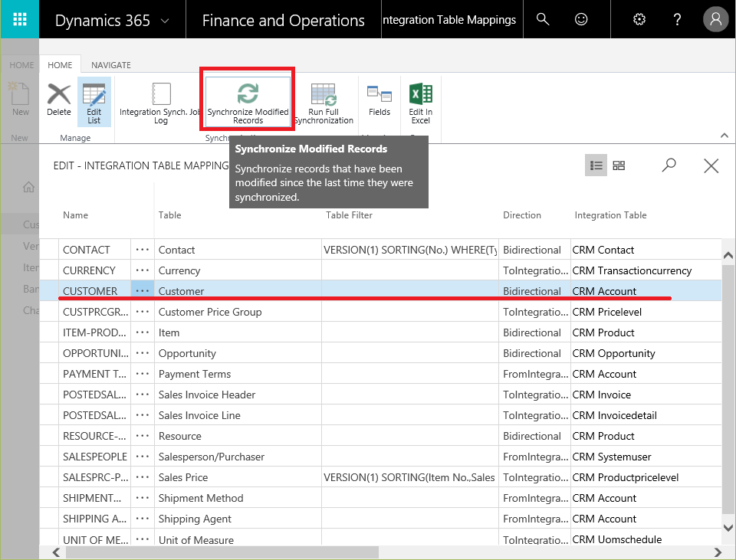Select the OPPORTUNI... mapping row name
The width and height of the screenshot is (736, 560).
95,353
